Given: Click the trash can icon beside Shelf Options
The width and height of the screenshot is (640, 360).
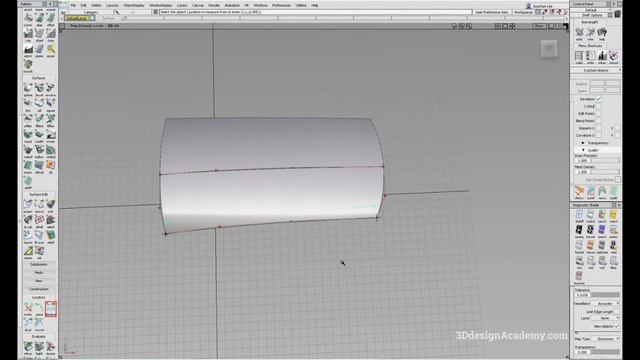Looking at the screenshot, I should pos(617,14).
